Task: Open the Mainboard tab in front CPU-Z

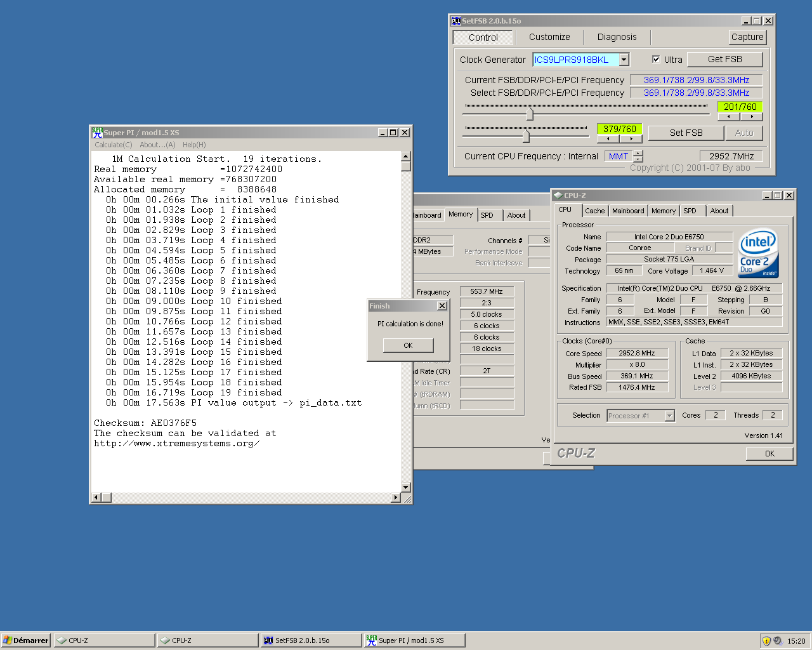Action: click(x=628, y=211)
